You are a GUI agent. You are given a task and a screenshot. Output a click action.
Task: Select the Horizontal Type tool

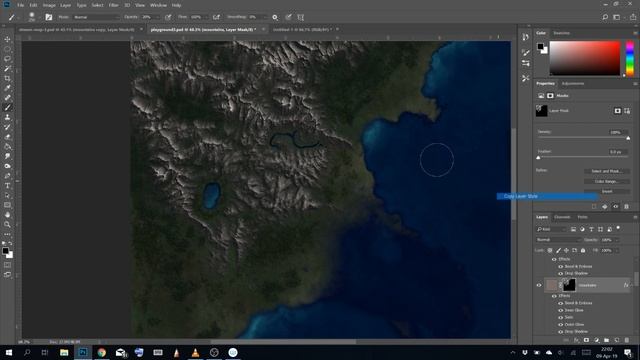pyautogui.click(x=7, y=186)
